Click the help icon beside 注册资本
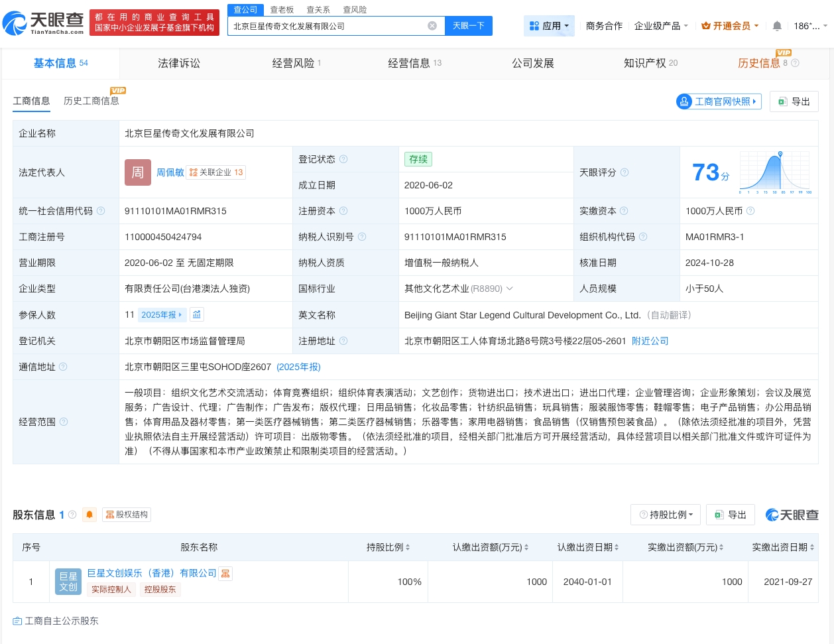The height and width of the screenshot is (644, 834). coord(343,211)
